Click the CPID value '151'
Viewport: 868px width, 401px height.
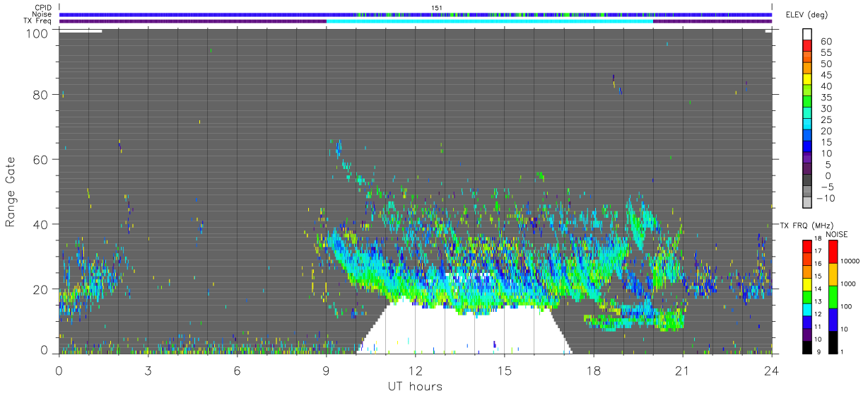[437, 8]
